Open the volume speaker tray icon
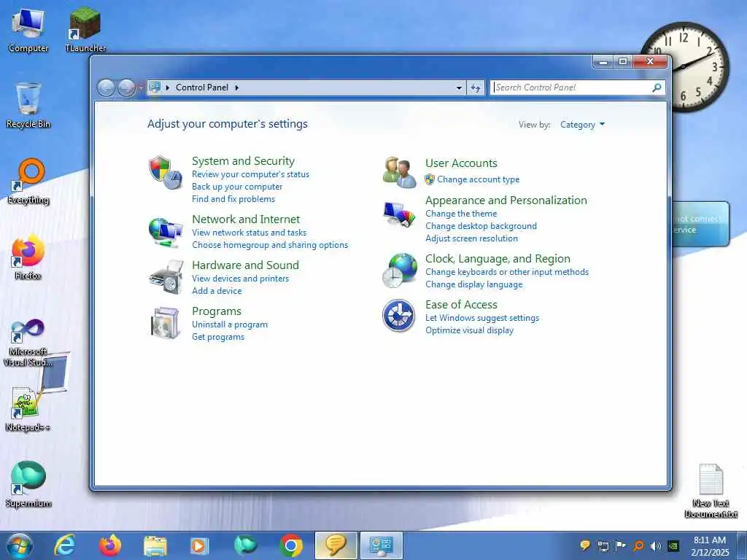The width and height of the screenshot is (747, 560). (656, 545)
